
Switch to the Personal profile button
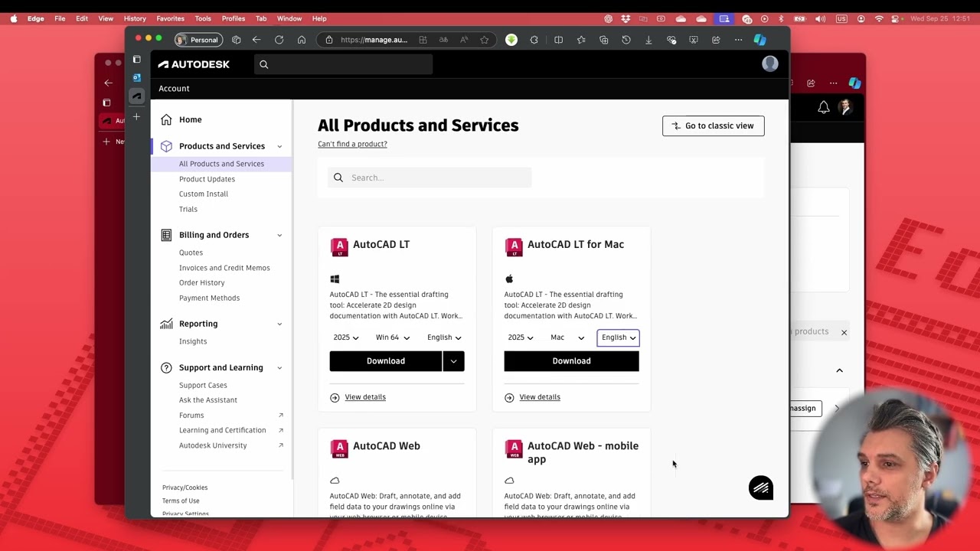click(x=198, y=40)
